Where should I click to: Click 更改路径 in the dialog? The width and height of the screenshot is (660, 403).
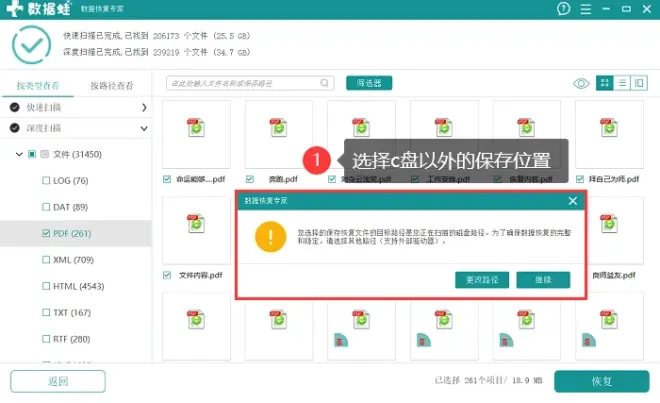click(482, 280)
